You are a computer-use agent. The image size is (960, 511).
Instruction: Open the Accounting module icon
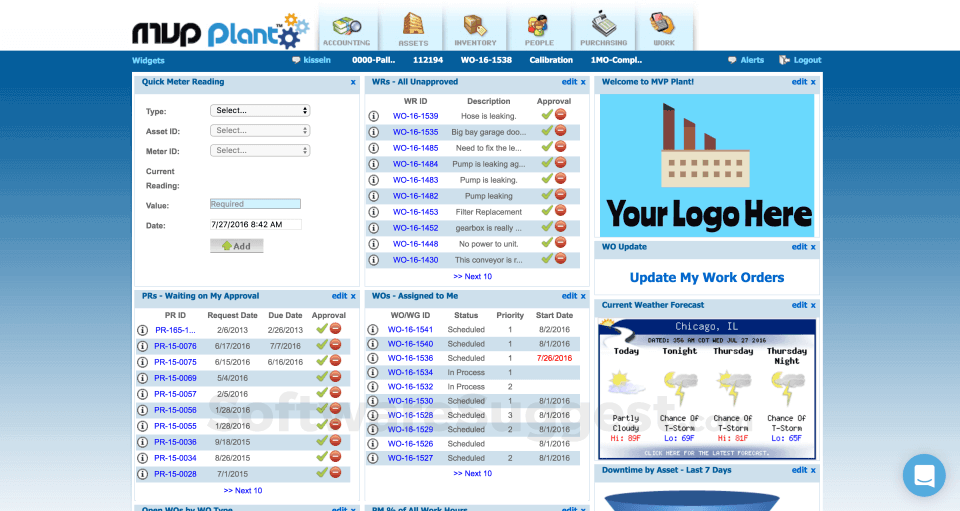pos(347,29)
